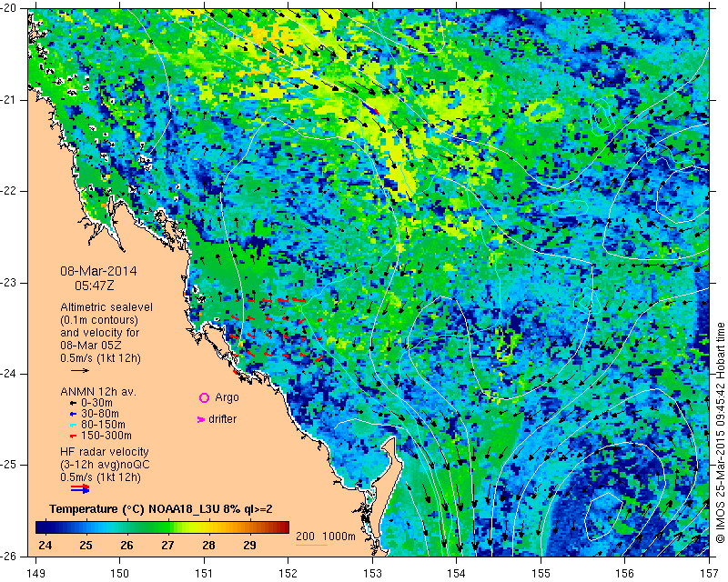Click the color bar tick label '29'
Image resolution: width=728 pixels, height=582 pixels.
pyautogui.click(x=249, y=545)
